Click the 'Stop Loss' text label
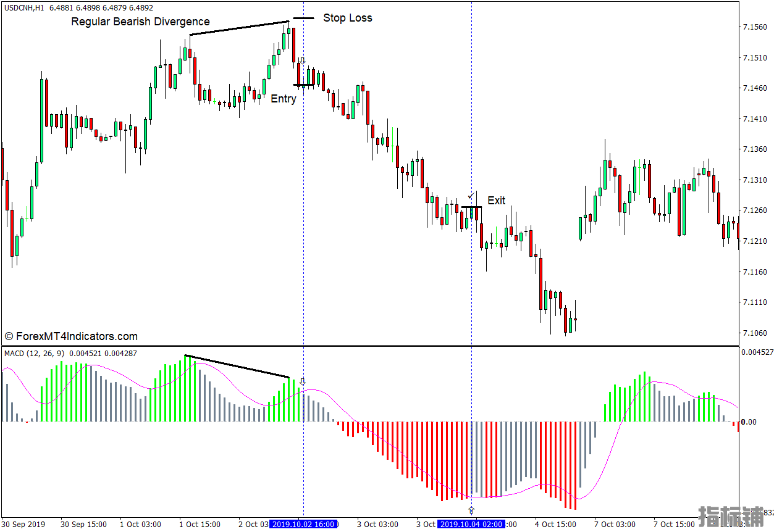Screen dimensions: 774x532 [x=347, y=18]
